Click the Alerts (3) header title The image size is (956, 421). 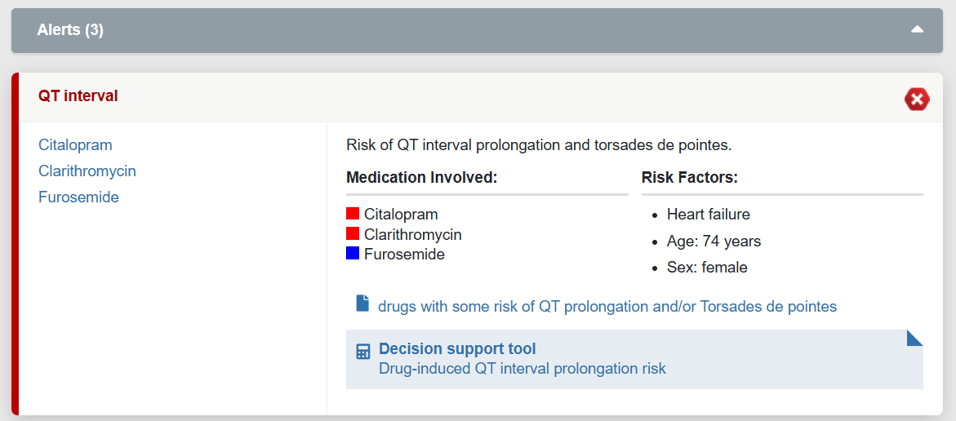pyautogui.click(x=70, y=30)
